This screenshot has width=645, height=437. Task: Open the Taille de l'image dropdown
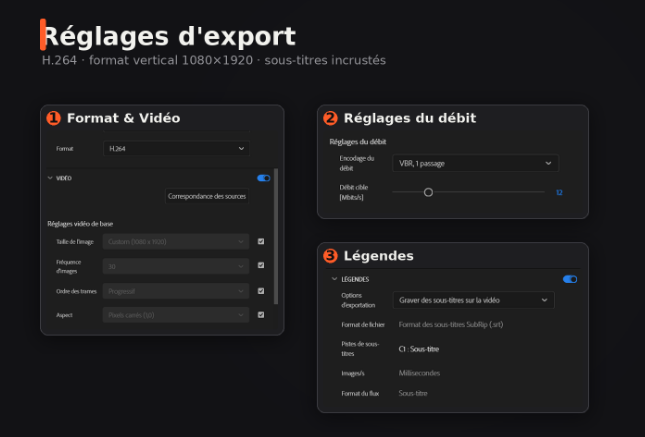pos(176,242)
